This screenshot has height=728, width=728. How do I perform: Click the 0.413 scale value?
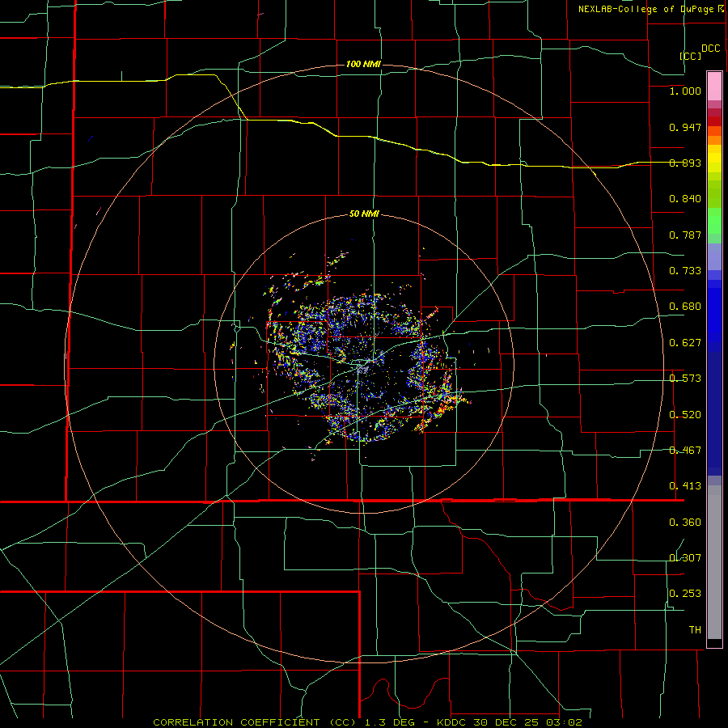(x=685, y=485)
